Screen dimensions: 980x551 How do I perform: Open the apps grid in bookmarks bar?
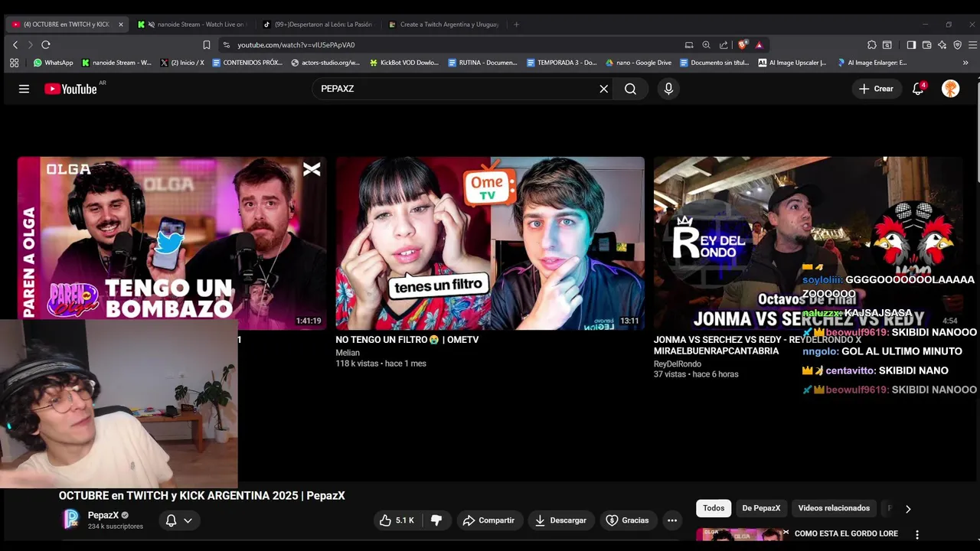coord(14,63)
